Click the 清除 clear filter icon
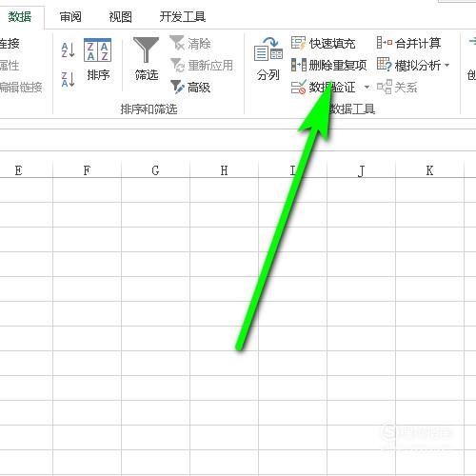 (177, 43)
